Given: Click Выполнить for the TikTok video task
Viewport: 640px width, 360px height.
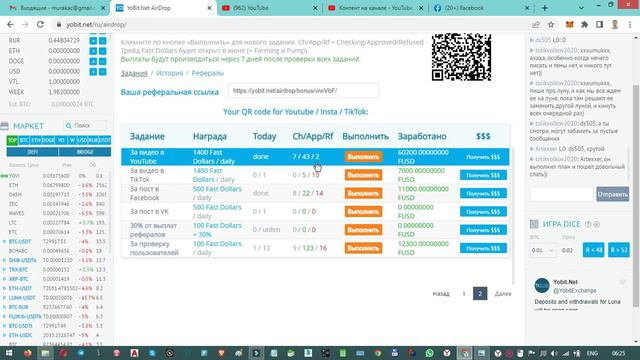Looking at the screenshot, I should [x=363, y=175].
